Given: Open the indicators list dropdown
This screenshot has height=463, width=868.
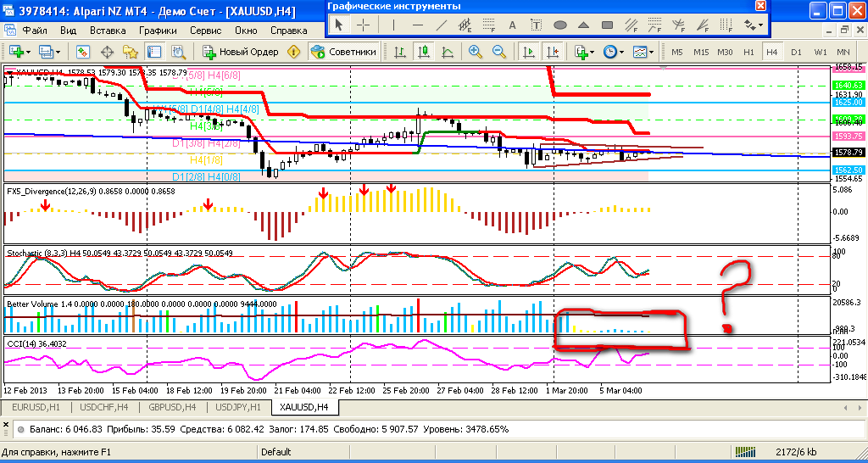Looking at the screenshot, I should click(593, 52).
